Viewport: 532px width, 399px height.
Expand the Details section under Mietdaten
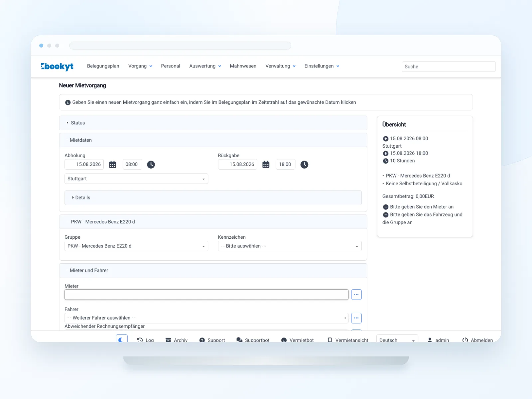pos(213,198)
